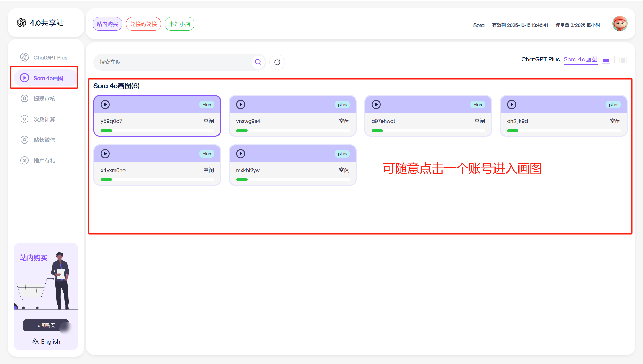Refresh the team list
The height and width of the screenshot is (364, 643).
[x=277, y=62]
